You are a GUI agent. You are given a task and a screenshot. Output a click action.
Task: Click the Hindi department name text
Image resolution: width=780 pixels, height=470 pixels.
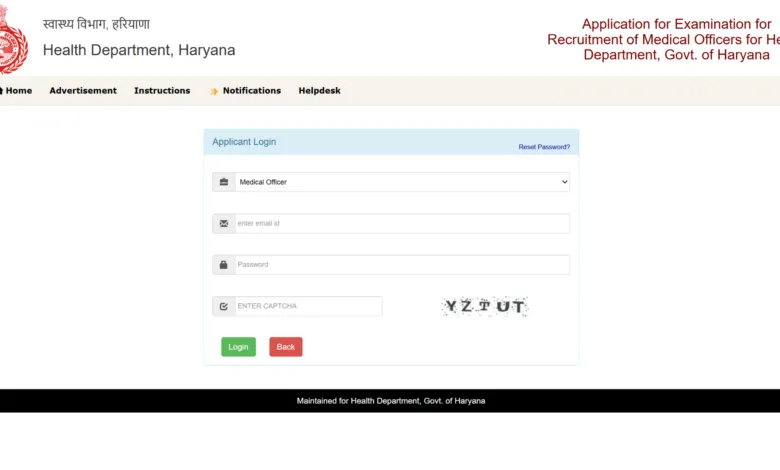tap(96, 24)
